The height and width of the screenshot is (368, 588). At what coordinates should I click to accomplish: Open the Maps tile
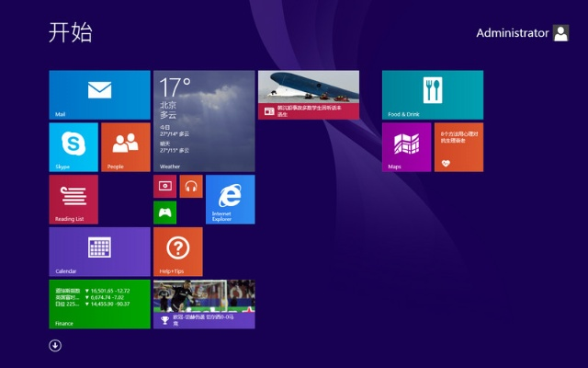coord(406,147)
